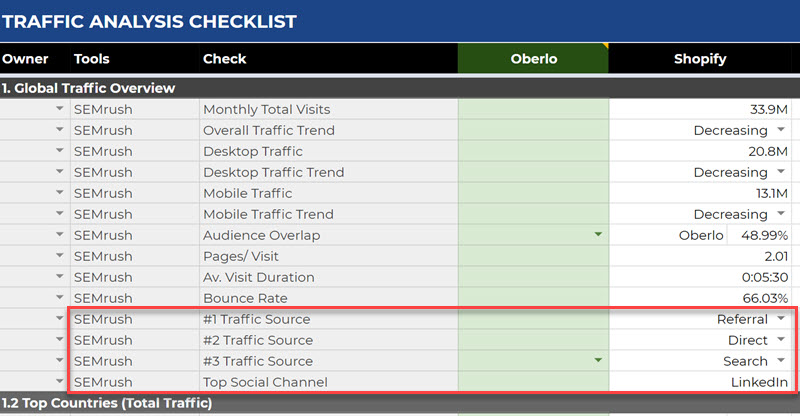Click green dropdown arrow in Oberlo Audience Overlap cell
The image size is (800, 416).
[598, 236]
